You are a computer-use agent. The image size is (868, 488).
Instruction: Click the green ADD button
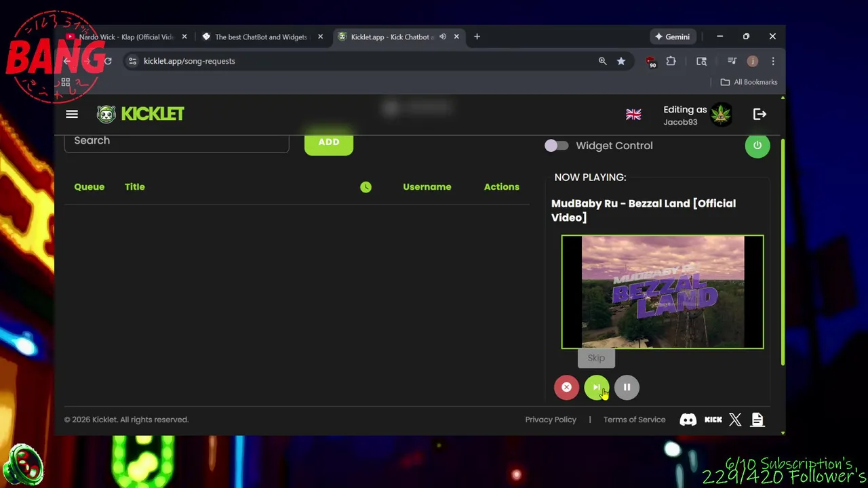(329, 142)
